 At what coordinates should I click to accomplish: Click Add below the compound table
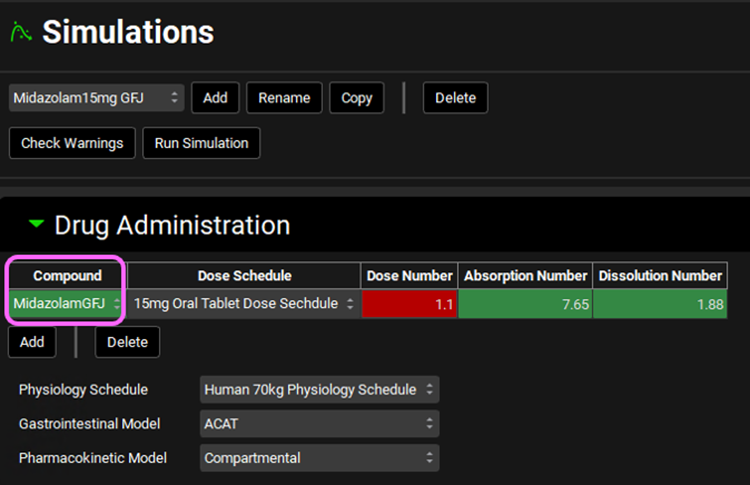coord(32,342)
